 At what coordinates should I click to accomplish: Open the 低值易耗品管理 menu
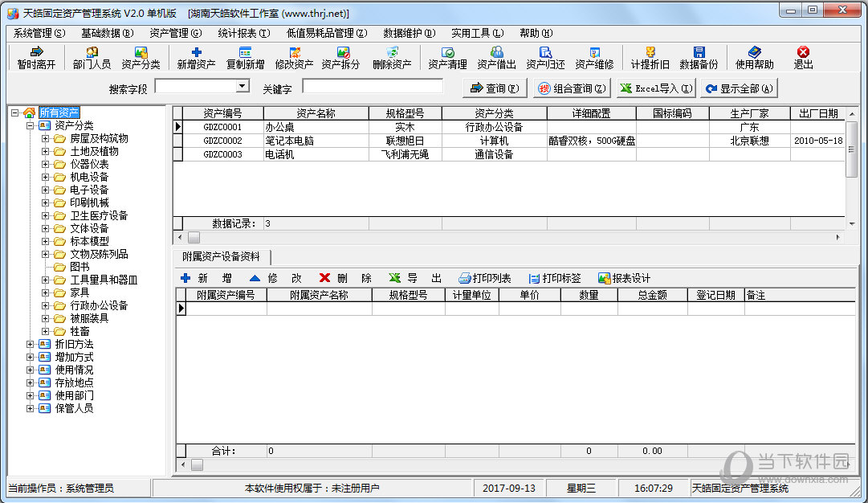(327, 33)
